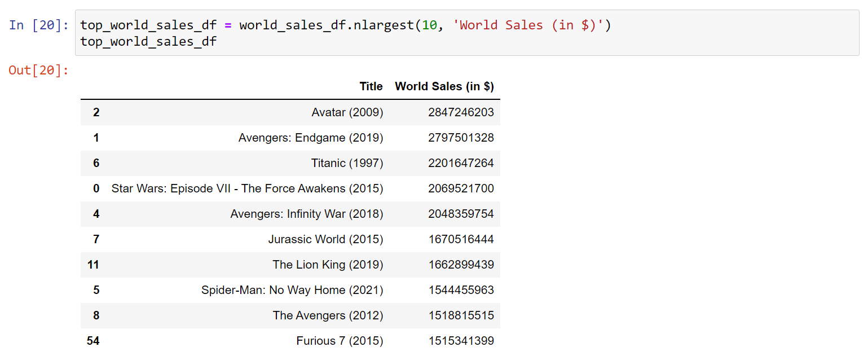The image size is (868, 360).
Task: Click Star Wars: Episode VII title cell
Action: [247, 188]
